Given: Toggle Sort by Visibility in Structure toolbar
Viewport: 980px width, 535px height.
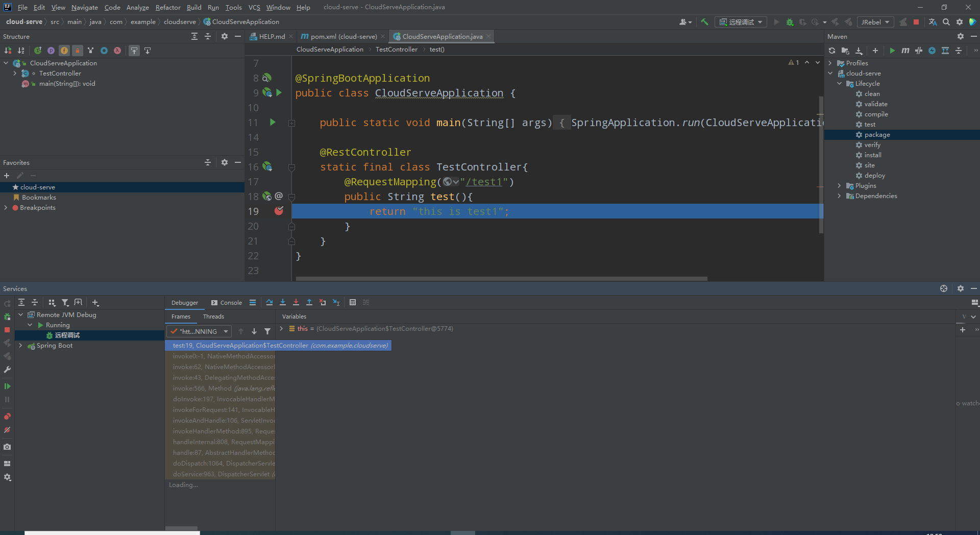Looking at the screenshot, I should coord(8,51).
